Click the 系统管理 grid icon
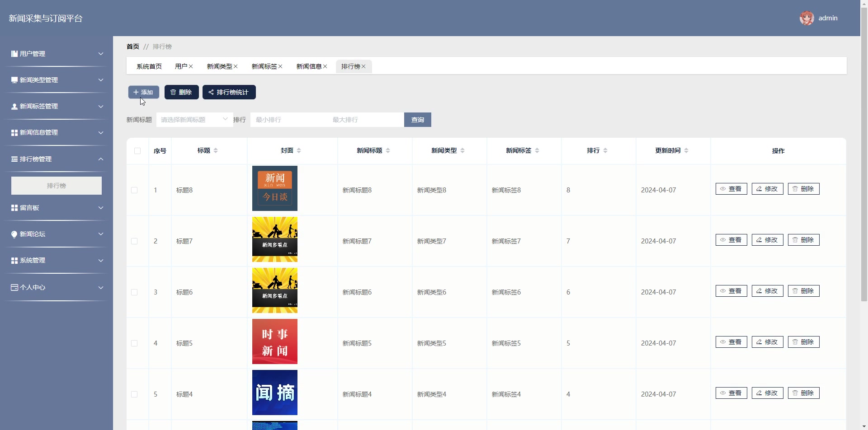Viewport: 868px width, 430px height. pyautogui.click(x=14, y=261)
